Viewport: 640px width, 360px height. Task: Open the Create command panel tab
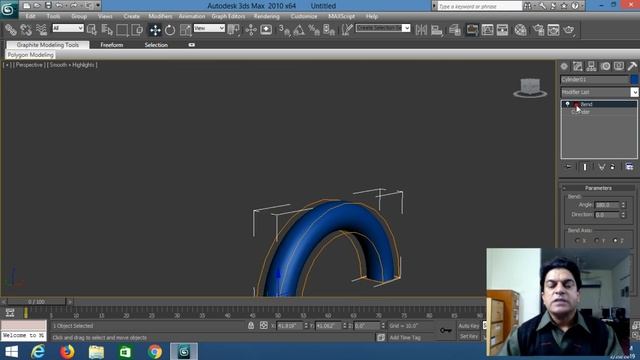point(564,66)
